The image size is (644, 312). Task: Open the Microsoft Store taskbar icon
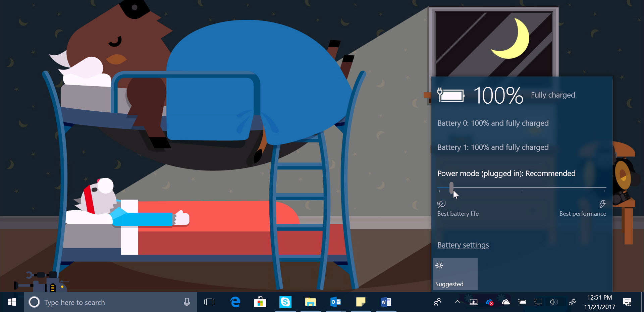(260, 302)
